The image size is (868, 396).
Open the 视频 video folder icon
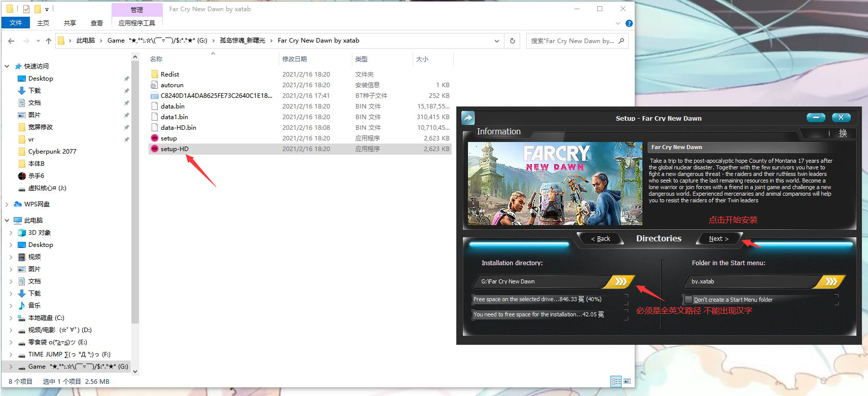[22, 257]
